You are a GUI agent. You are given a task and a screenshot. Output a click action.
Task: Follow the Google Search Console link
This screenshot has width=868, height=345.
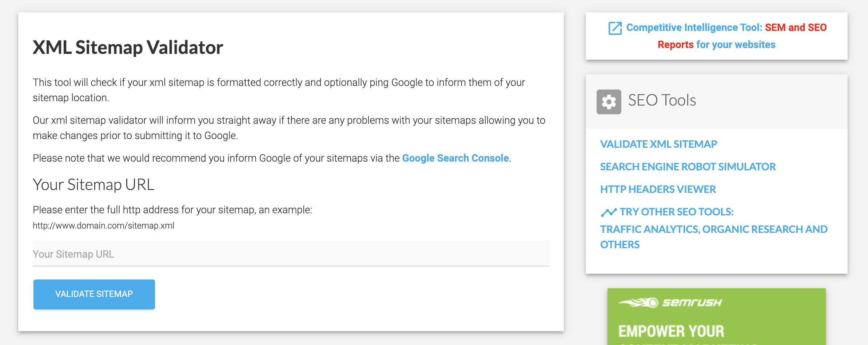(455, 158)
